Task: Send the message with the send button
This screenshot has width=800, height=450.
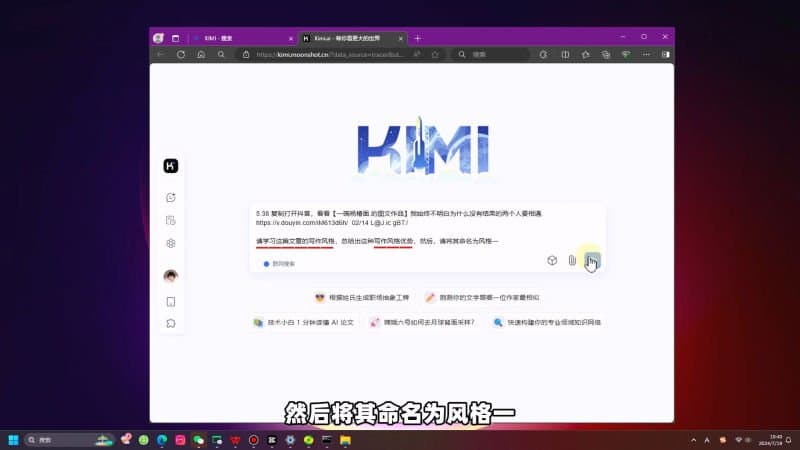Action: click(592, 262)
